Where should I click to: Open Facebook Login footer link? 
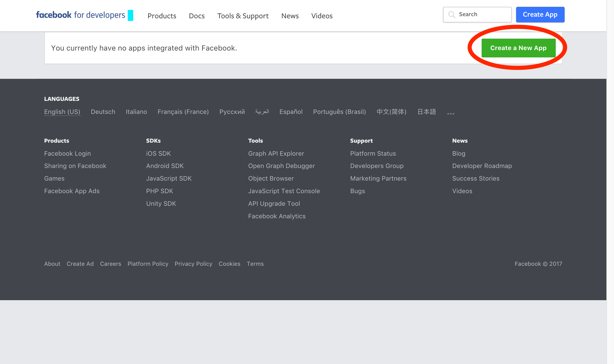pyautogui.click(x=67, y=154)
